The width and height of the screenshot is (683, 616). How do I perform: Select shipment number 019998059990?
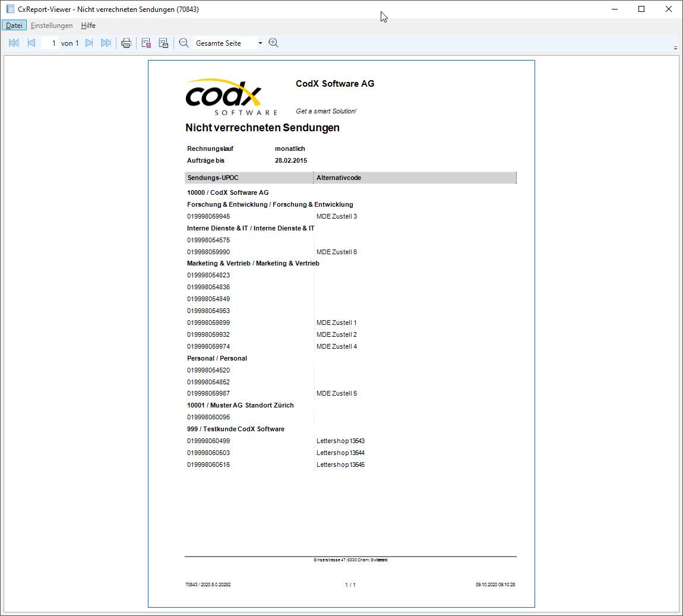(x=208, y=252)
